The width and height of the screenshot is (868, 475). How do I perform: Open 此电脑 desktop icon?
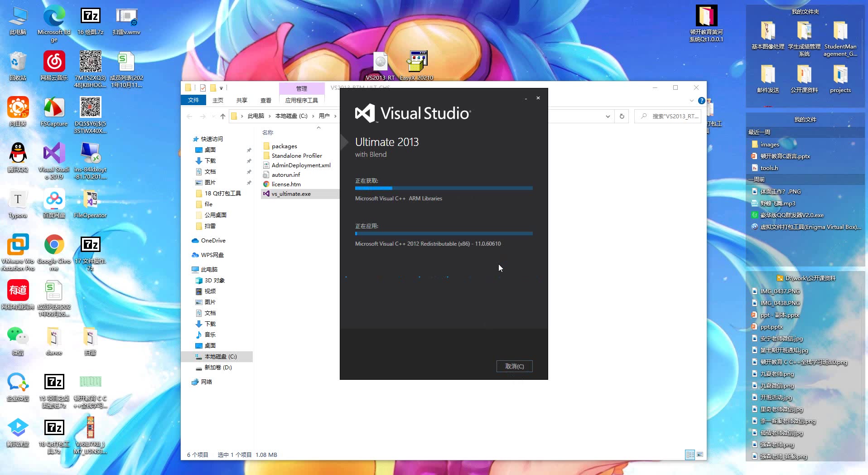click(x=18, y=21)
